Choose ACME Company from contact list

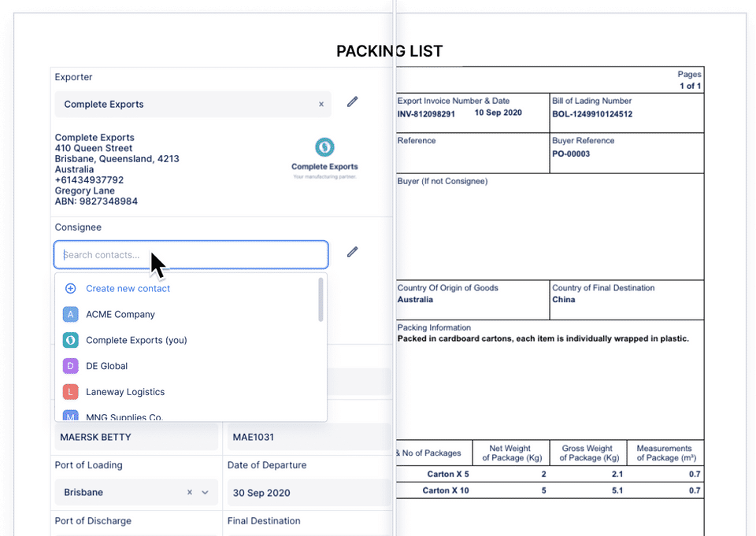click(x=120, y=315)
